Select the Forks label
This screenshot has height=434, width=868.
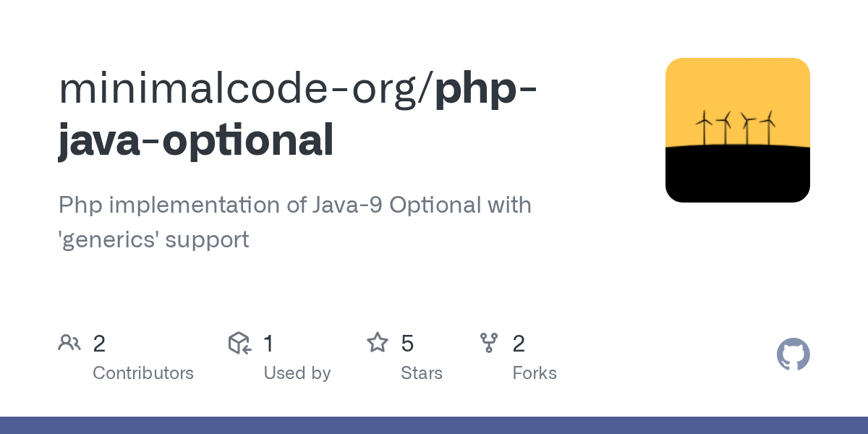[x=535, y=373]
